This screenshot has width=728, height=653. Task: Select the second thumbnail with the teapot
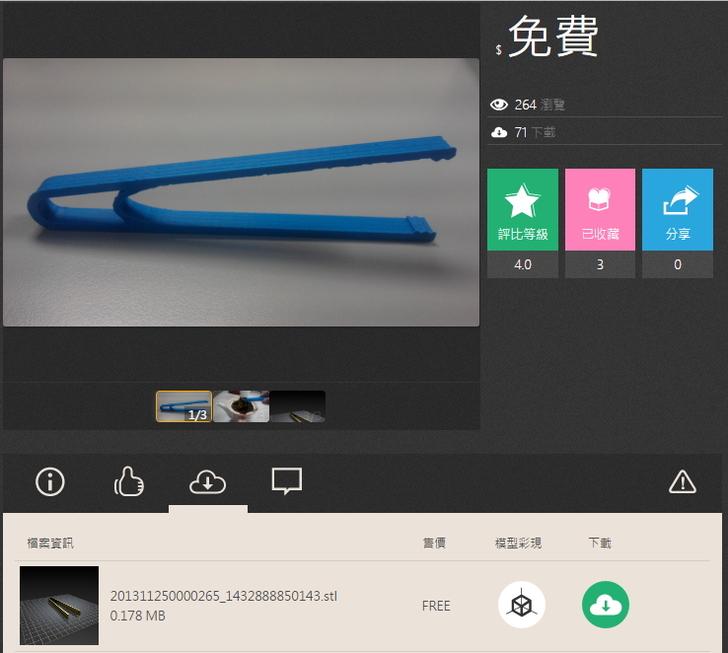coord(241,406)
